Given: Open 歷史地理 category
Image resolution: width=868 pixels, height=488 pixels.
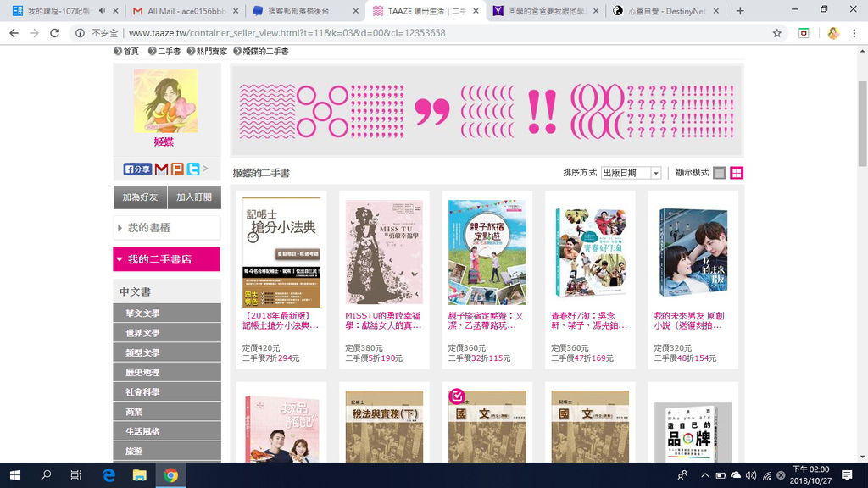Looking at the screenshot, I should click(167, 373).
